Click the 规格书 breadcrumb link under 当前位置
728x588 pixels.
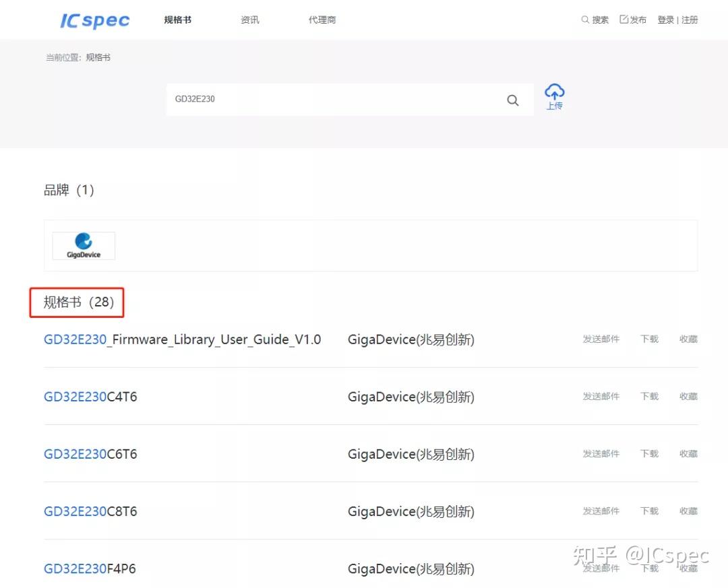(x=98, y=57)
